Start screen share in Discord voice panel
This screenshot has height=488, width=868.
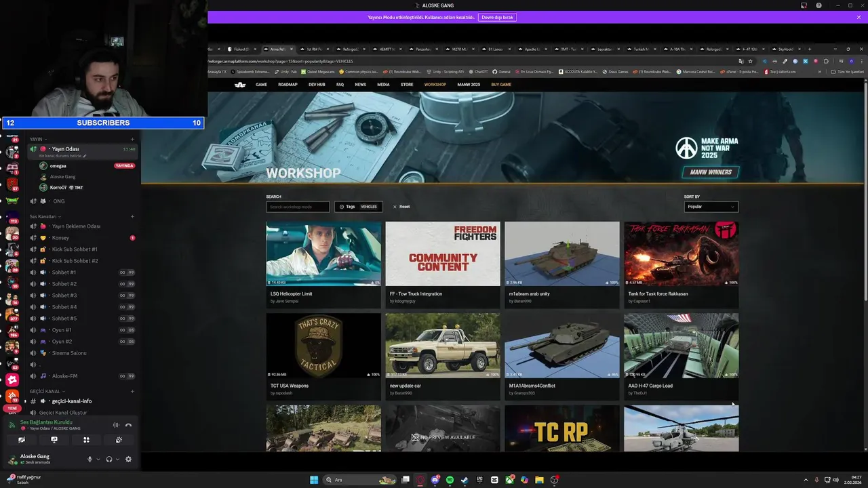[54, 440]
